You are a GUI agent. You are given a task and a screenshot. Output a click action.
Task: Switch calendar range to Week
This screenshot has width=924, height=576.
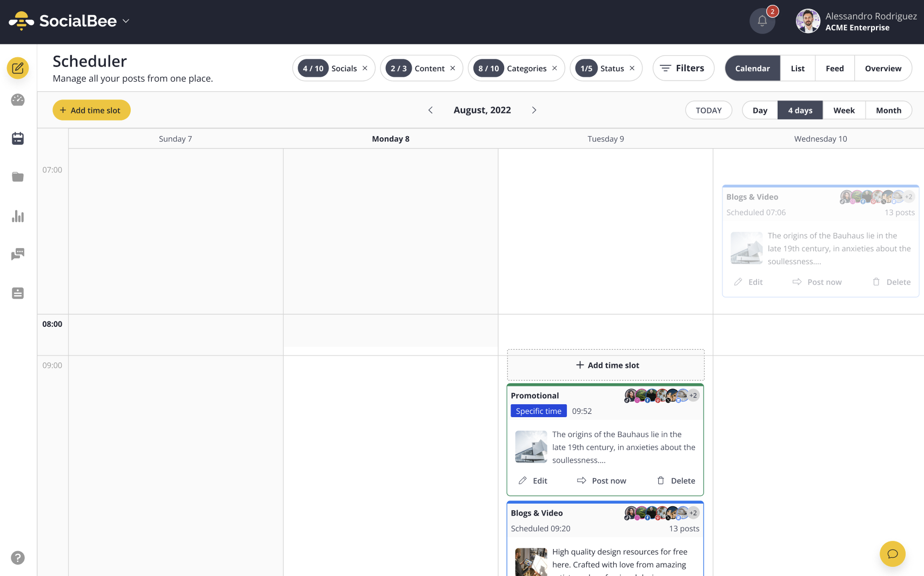(x=843, y=110)
